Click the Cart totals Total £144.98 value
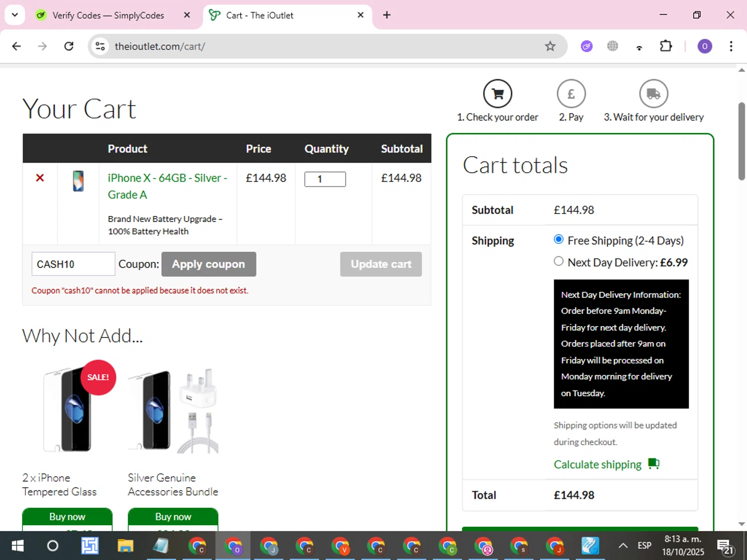Viewport: 747px width, 560px height. [x=574, y=495]
